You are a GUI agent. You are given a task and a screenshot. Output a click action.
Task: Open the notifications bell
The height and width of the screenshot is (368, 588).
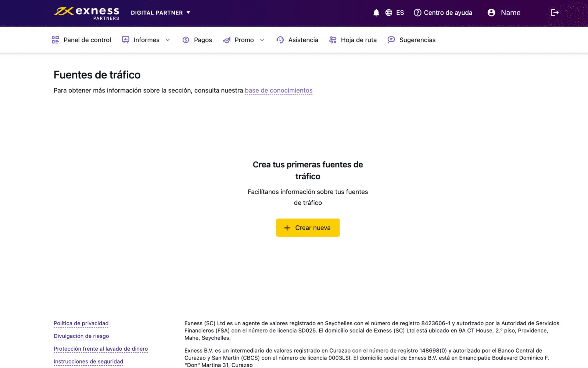tap(376, 13)
